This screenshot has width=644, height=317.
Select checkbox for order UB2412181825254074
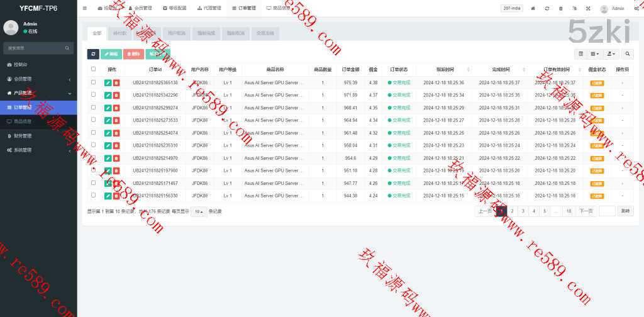click(x=94, y=133)
